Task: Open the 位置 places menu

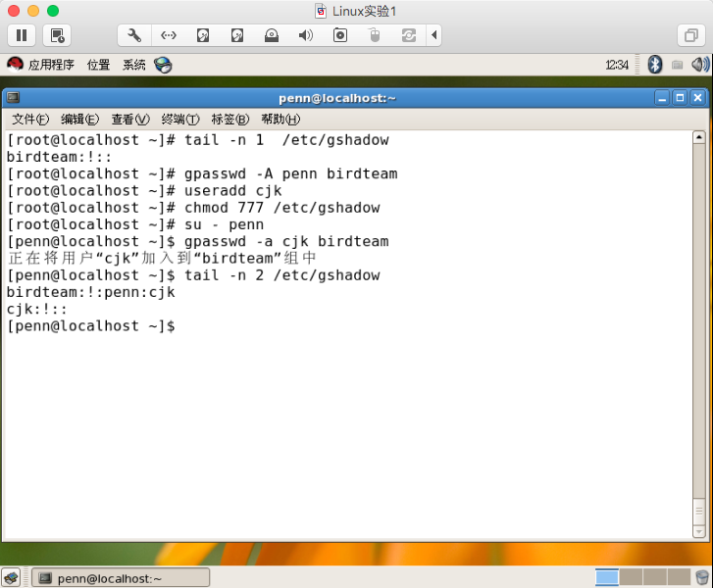Action: 98,65
